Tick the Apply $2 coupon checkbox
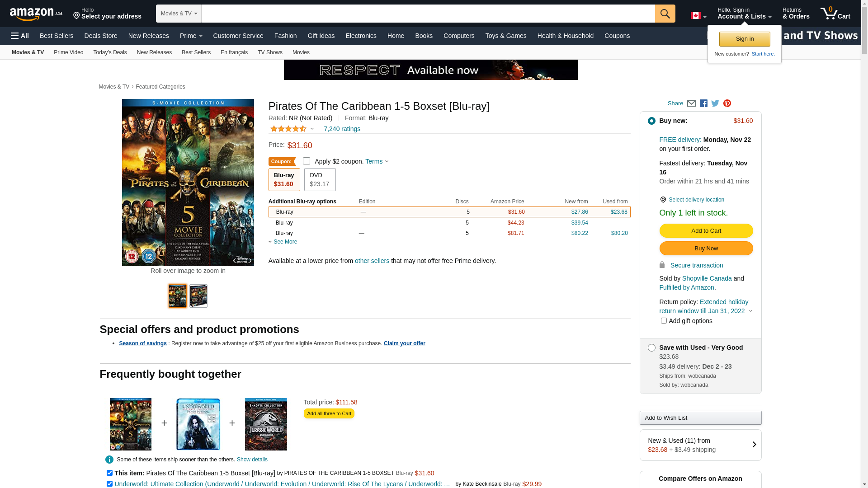Viewport: 868px width, 488px height. click(307, 161)
